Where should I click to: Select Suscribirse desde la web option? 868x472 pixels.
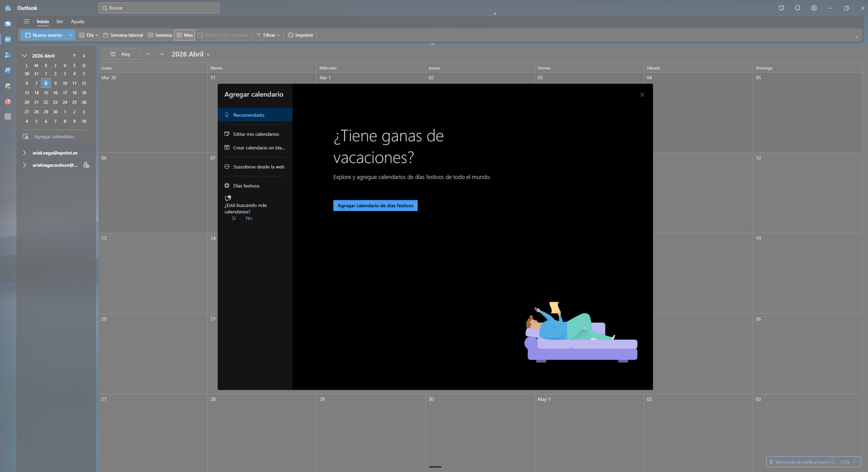coord(259,167)
